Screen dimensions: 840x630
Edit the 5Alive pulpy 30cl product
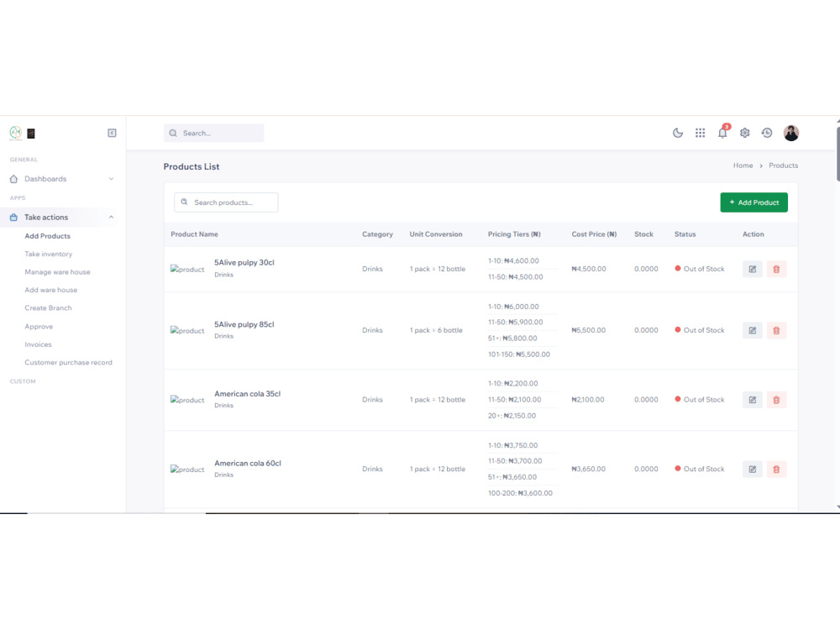(753, 269)
